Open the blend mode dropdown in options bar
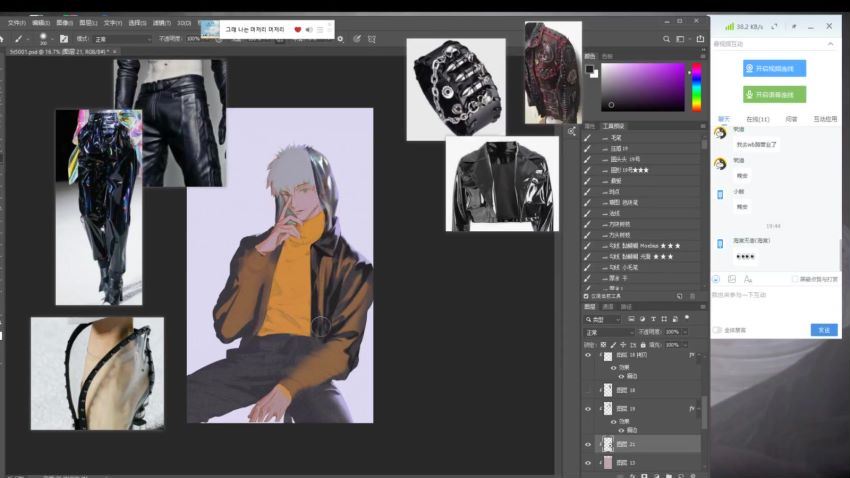Screen dimensions: 850x478 click(123, 39)
